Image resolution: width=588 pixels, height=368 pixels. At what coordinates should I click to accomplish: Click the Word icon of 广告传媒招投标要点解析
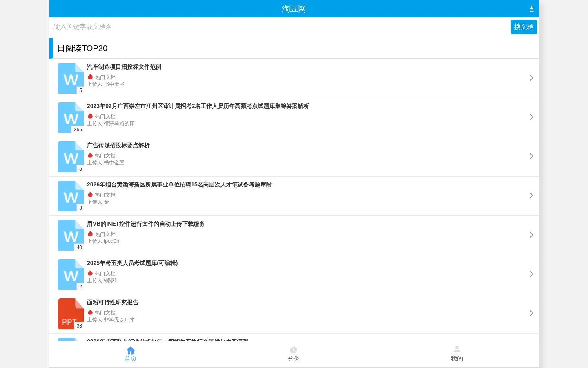pyautogui.click(x=71, y=157)
